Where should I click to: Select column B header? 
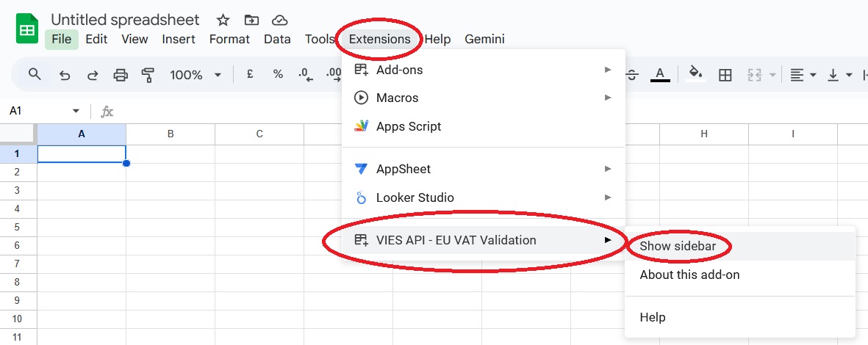[x=171, y=134]
